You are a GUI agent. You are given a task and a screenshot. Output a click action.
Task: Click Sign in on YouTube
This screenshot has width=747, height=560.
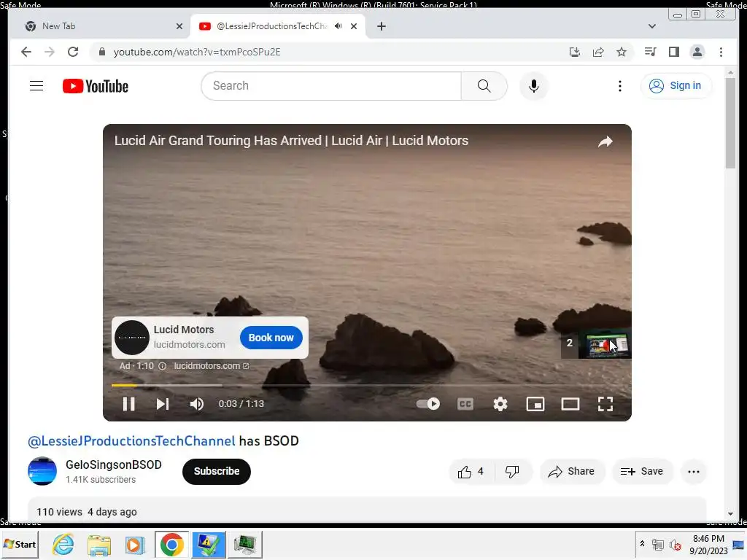click(676, 86)
